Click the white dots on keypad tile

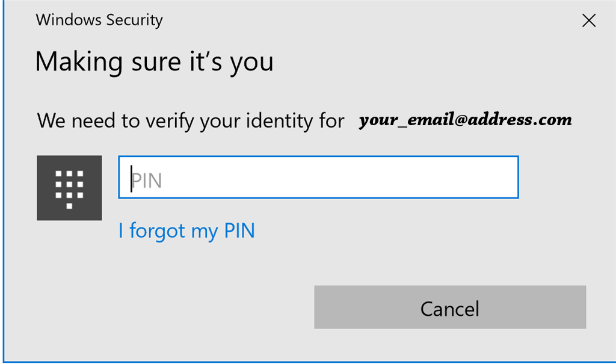click(69, 190)
